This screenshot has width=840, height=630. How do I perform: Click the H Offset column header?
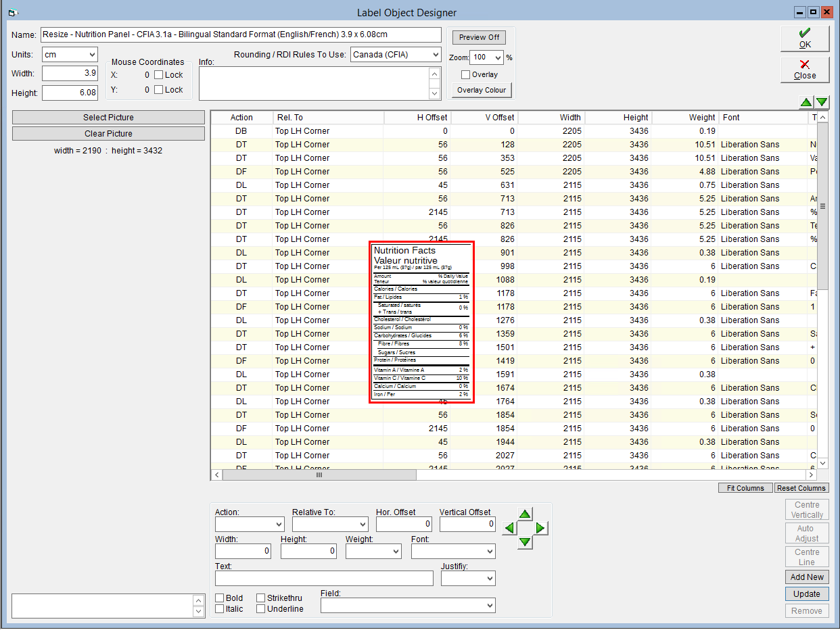click(x=417, y=118)
